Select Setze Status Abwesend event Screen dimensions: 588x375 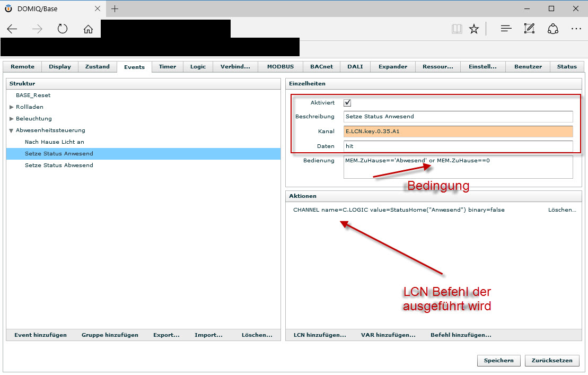click(59, 165)
